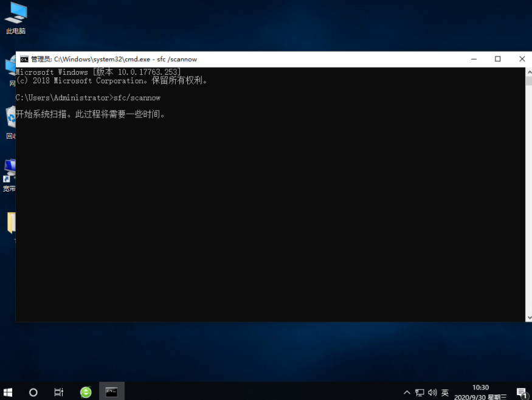532x400 pixels.
Task: Expand the hidden system tray icons
Action: pos(407,393)
